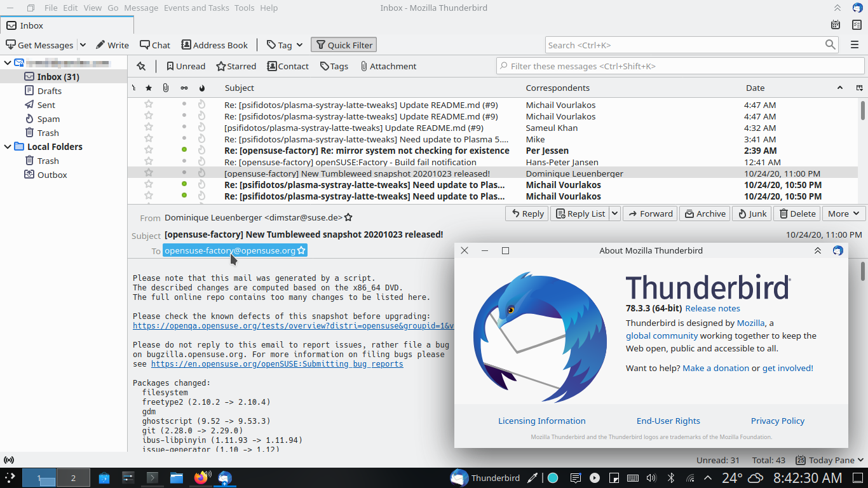
Task: Open the Address Book
Action: click(x=215, y=45)
